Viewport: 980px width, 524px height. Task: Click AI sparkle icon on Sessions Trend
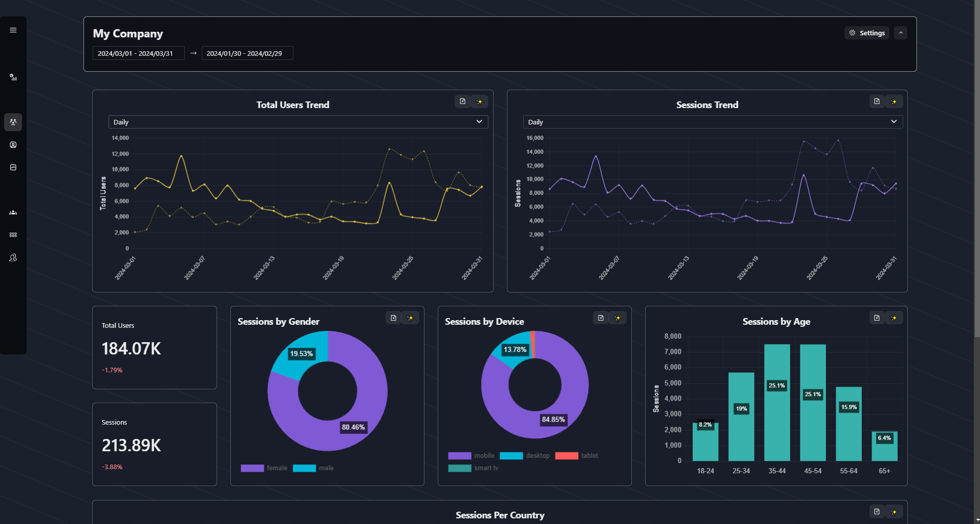pos(894,101)
